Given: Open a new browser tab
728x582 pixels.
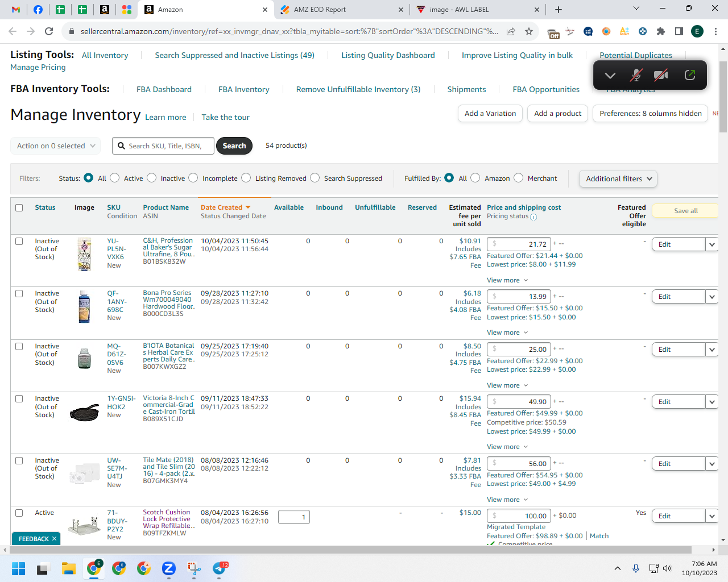Looking at the screenshot, I should 559,10.
